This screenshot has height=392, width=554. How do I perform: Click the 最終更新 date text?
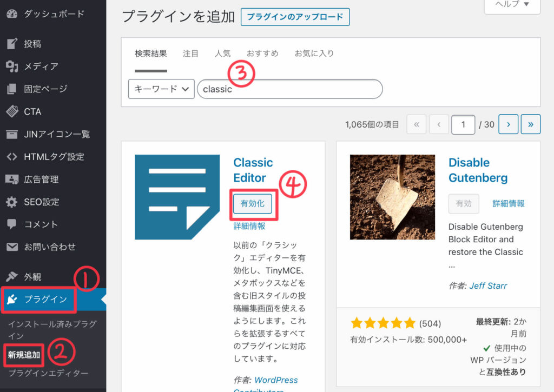click(x=501, y=327)
